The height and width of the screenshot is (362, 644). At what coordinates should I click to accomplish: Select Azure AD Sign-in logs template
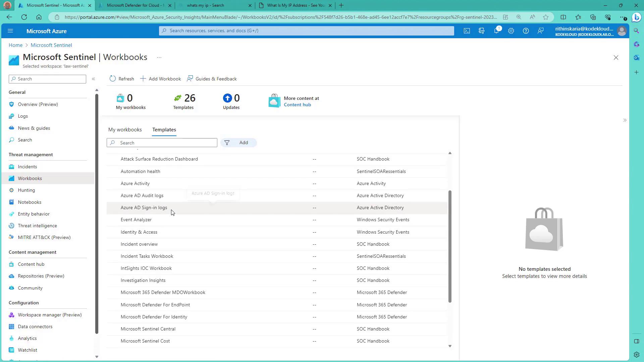click(144, 208)
